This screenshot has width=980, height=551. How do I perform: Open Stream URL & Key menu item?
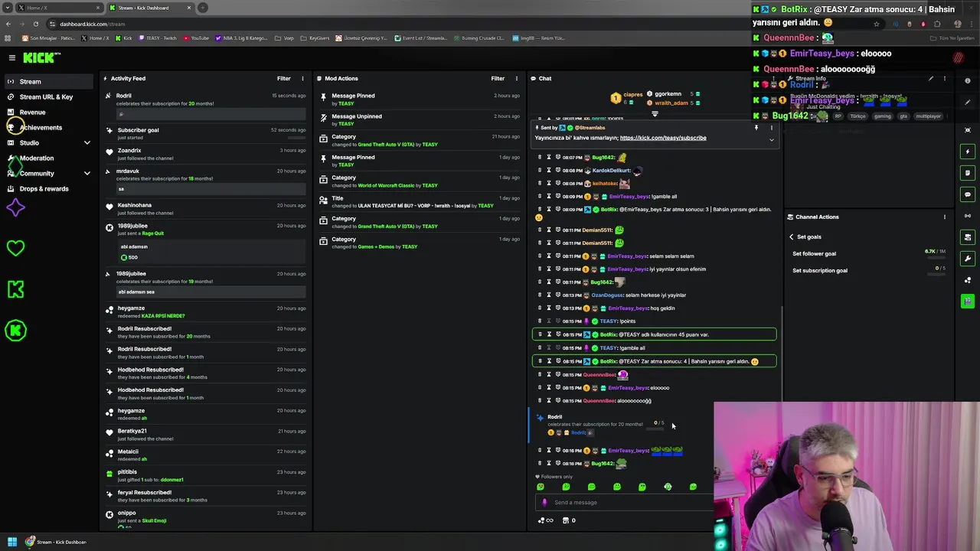tap(46, 97)
